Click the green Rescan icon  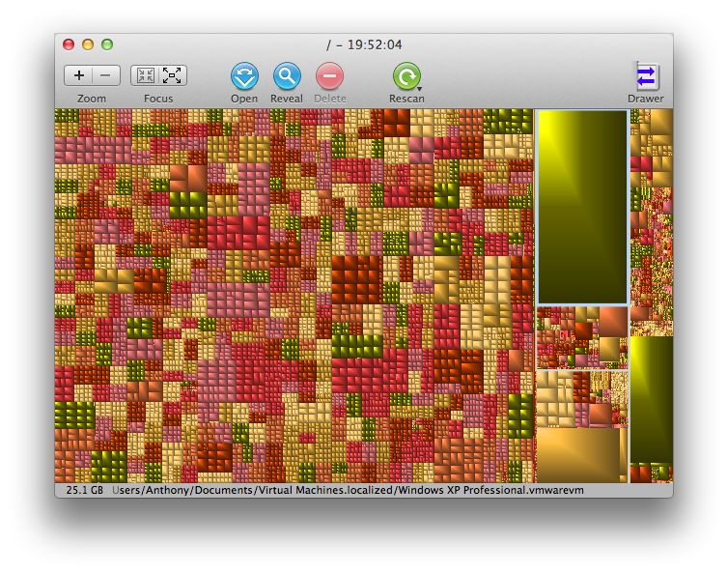point(406,76)
